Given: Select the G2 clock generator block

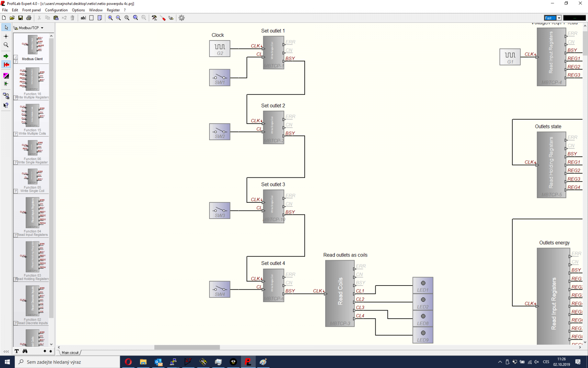Looking at the screenshot, I should click(220, 49).
